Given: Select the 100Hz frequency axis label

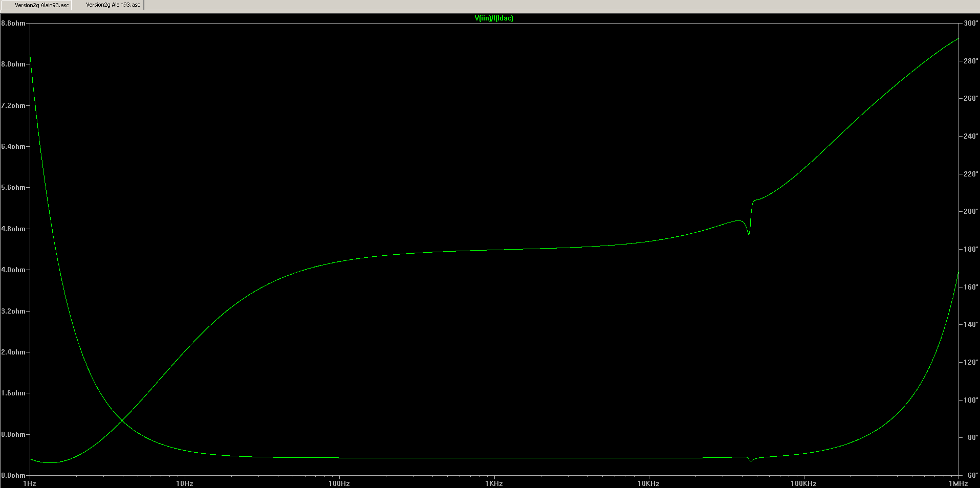Looking at the screenshot, I should (x=339, y=483).
